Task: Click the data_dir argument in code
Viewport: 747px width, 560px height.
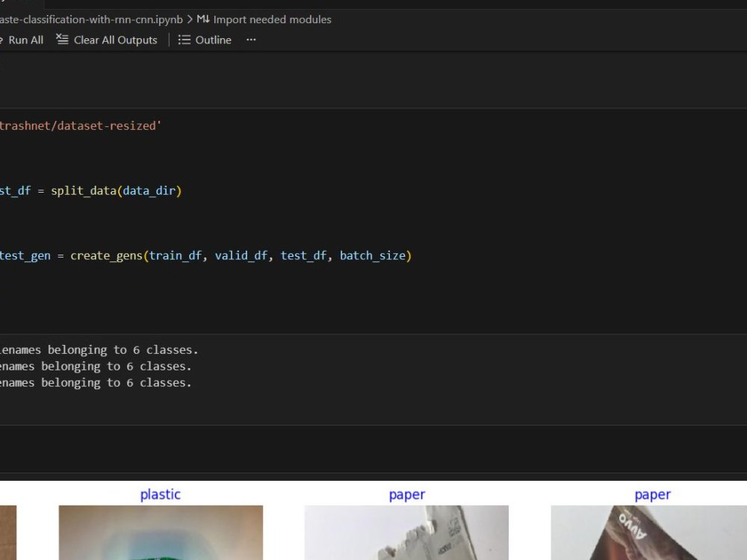Action: coord(149,191)
